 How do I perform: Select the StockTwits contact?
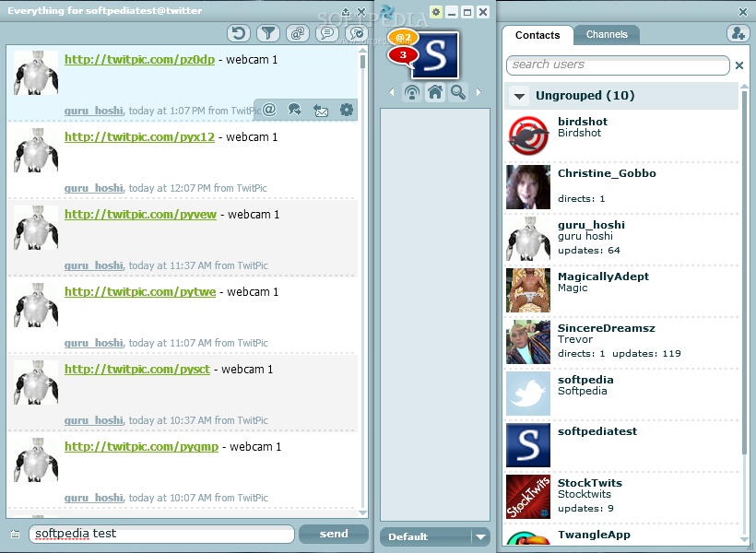(621, 497)
